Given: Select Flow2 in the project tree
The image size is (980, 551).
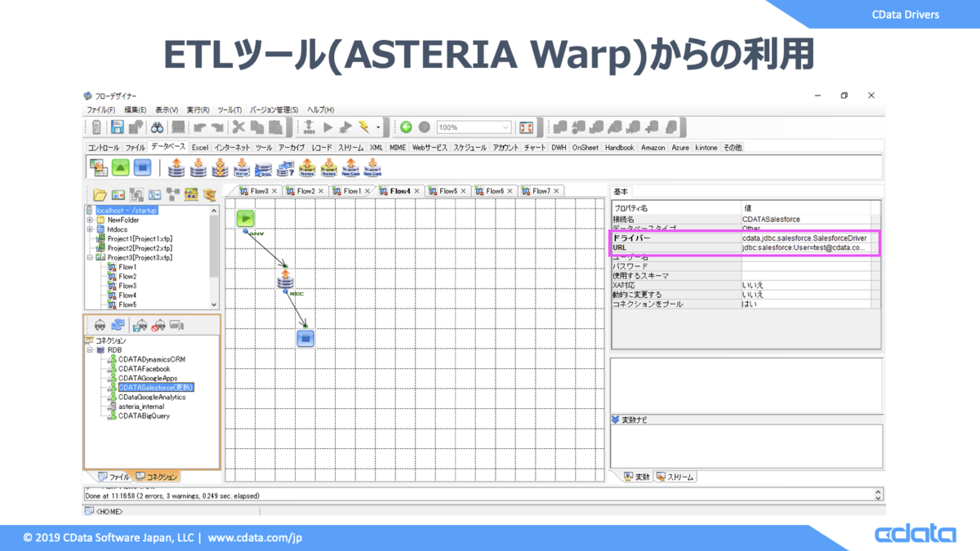Looking at the screenshot, I should (x=127, y=276).
